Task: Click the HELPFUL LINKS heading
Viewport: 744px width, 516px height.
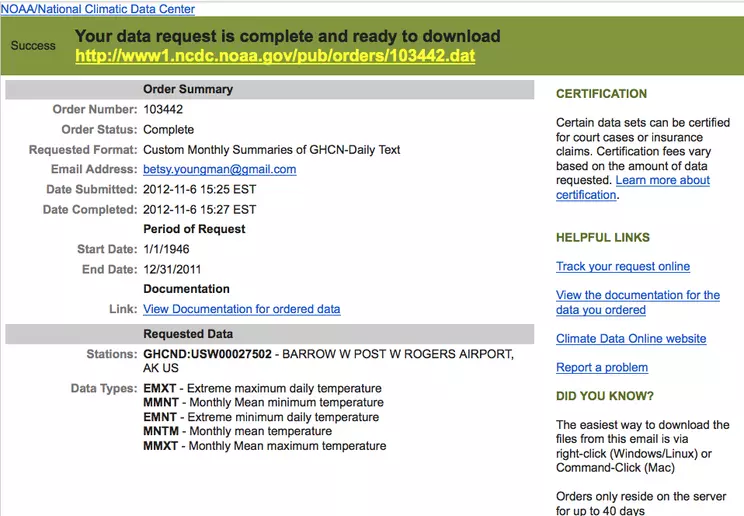Action: [603, 237]
